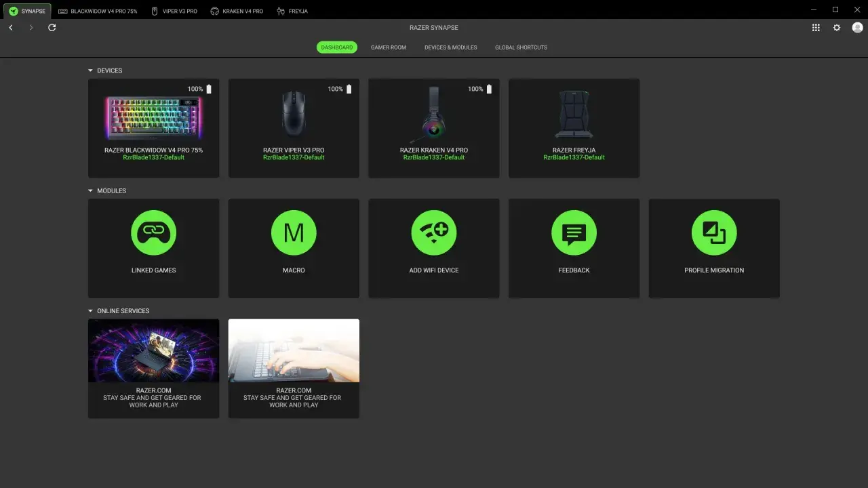Open the Feedback module icon
Image resolution: width=868 pixels, height=488 pixels.
click(574, 233)
